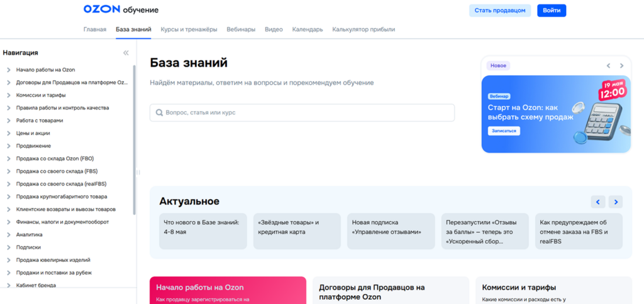Show next Актуальное cards with right arrow

616,202
